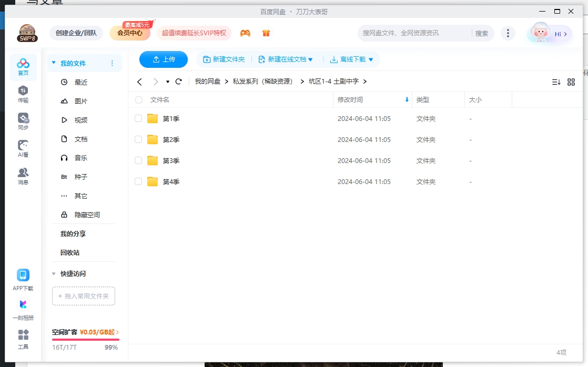
Task: Open the 消息 messages panel
Action: (23, 175)
